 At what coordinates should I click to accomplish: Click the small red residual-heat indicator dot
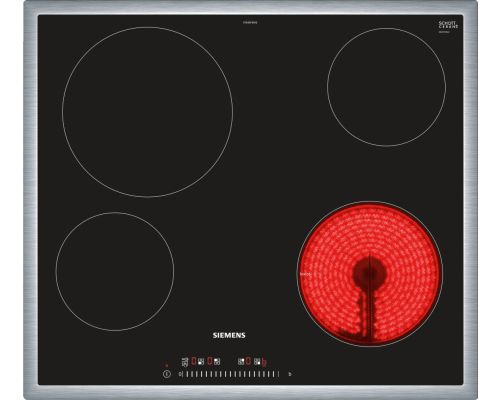pos(167,365)
